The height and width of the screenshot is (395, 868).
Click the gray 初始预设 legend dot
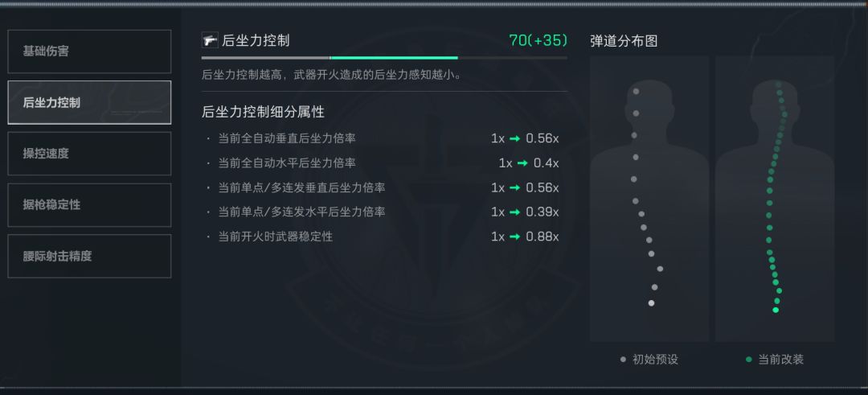click(x=623, y=360)
